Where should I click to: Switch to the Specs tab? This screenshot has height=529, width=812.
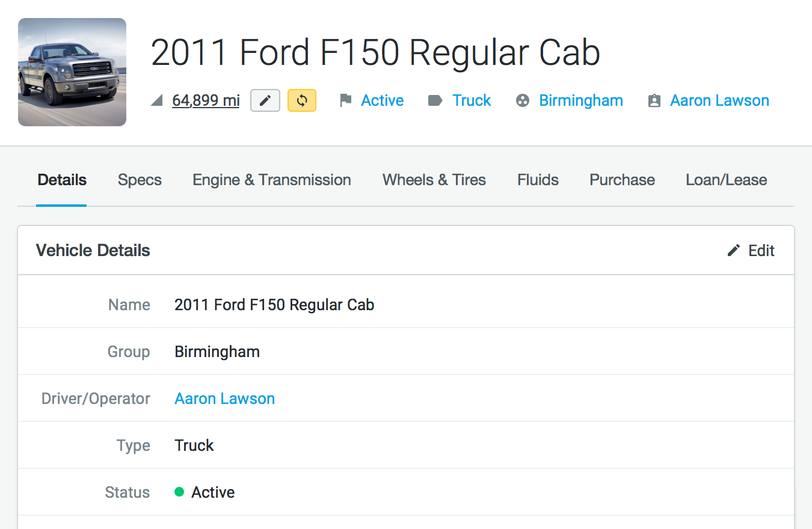click(140, 180)
